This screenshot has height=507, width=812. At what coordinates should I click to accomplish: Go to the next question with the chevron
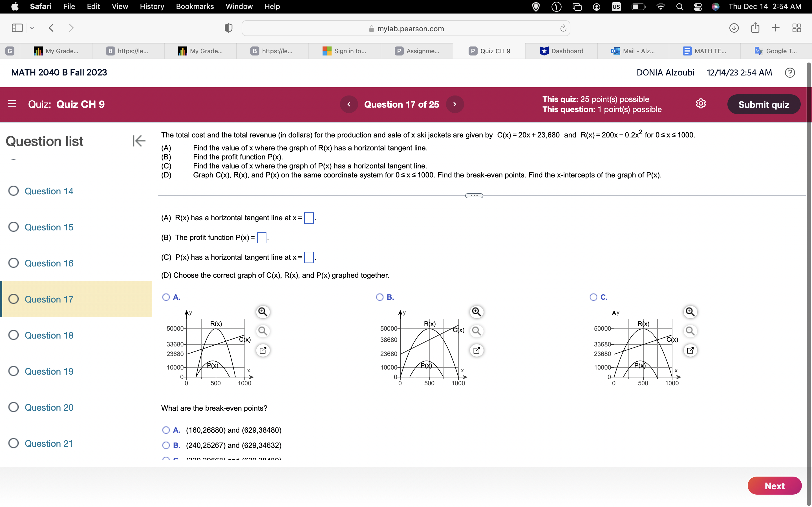point(455,104)
